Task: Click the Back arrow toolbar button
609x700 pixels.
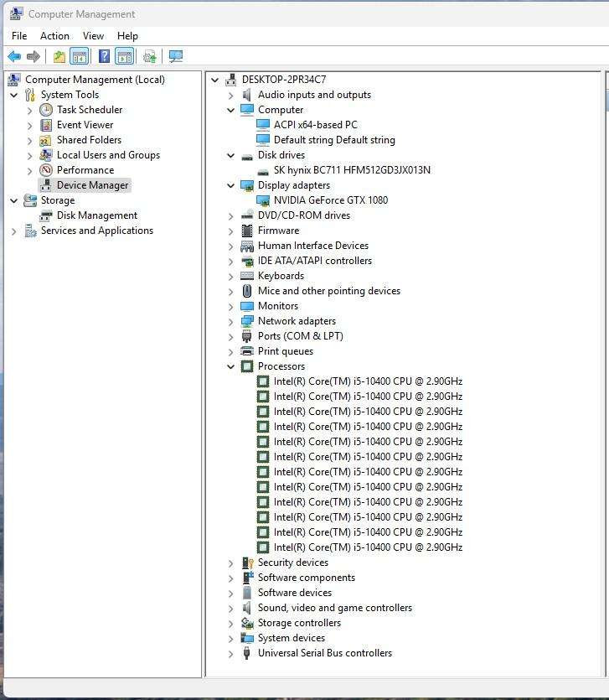Action: click(14, 56)
